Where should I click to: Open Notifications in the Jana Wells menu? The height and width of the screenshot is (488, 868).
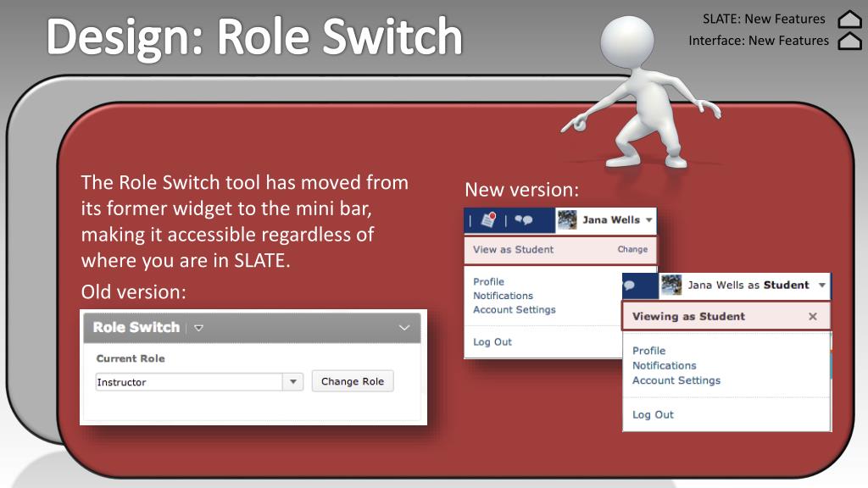(x=503, y=296)
